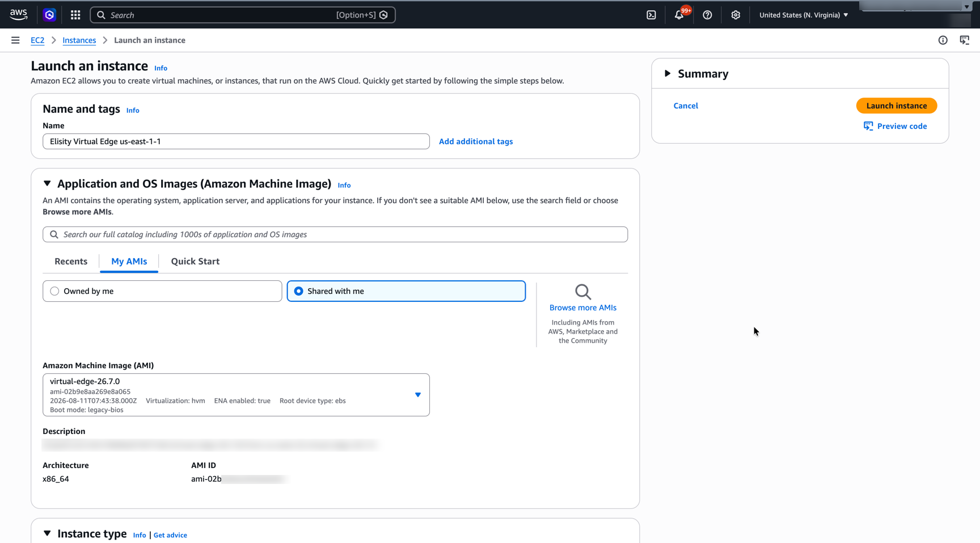Viewport: 980px width, 543px height.
Task: Open the help question mark menu
Action: pos(707,15)
